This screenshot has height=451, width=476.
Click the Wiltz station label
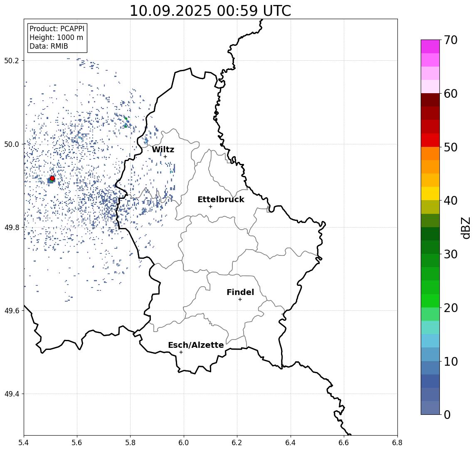[x=163, y=149]
